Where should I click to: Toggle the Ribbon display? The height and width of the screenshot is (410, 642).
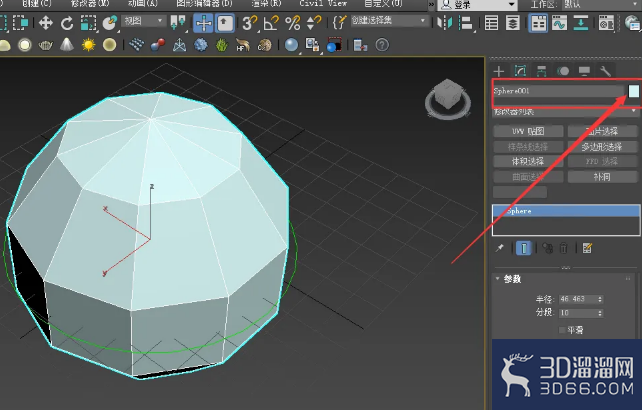(x=538, y=23)
